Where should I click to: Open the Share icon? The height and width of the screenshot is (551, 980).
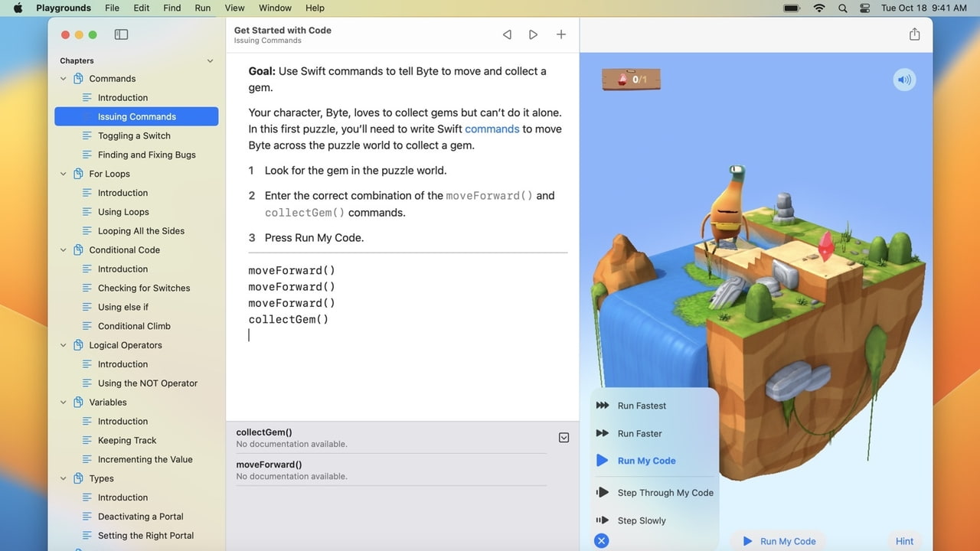point(914,34)
